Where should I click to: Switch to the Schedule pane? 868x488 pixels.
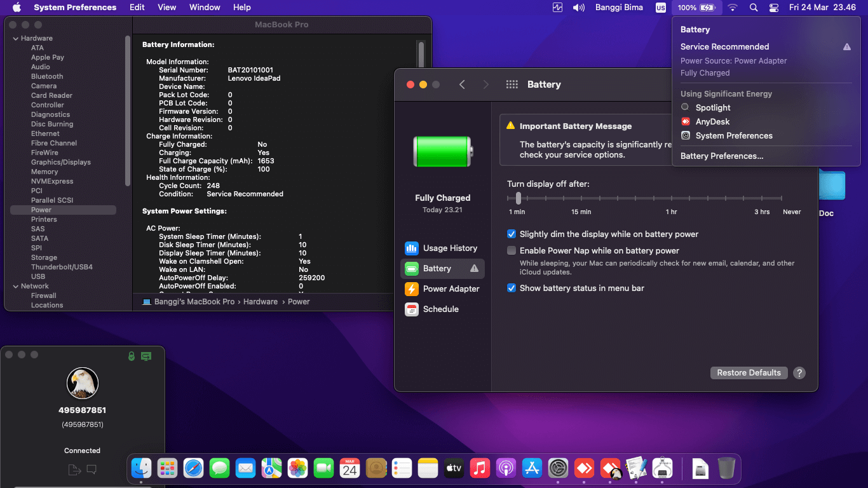click(442, 309)
